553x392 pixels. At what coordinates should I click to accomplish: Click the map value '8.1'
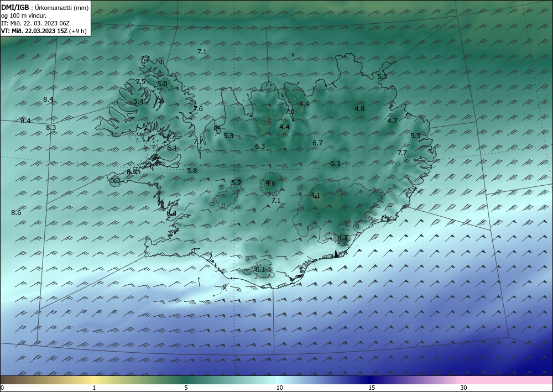(x=132, y=172)
